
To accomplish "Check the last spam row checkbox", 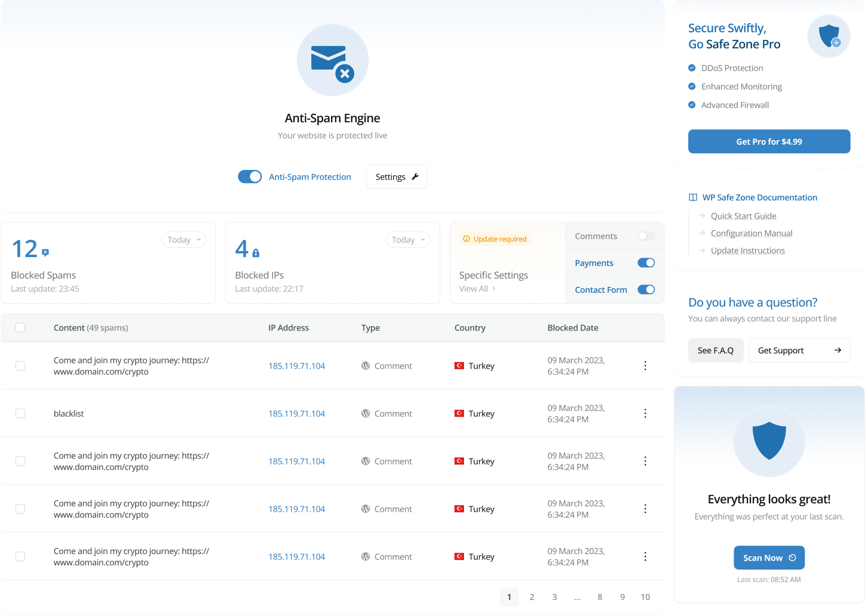I will pyautogui.click(x=20, y=556).
